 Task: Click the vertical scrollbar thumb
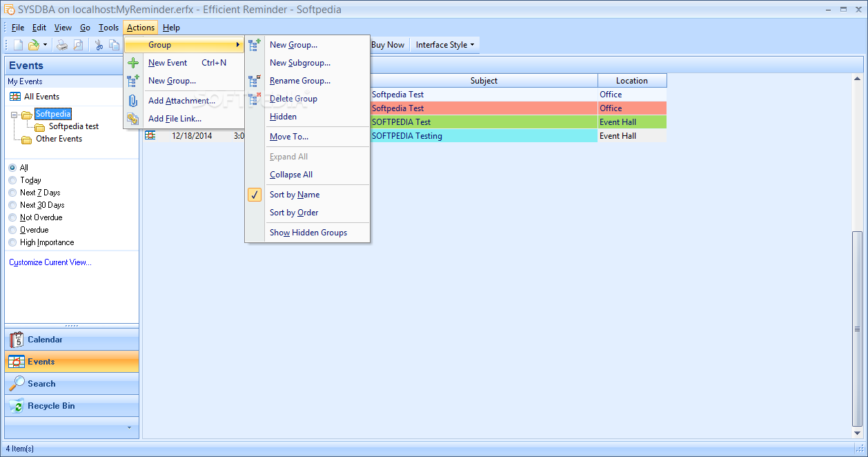tap(856, 329)
